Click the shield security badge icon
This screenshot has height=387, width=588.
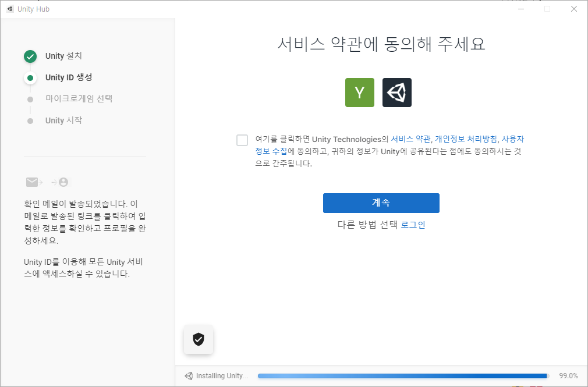click(x=199, y=339)
